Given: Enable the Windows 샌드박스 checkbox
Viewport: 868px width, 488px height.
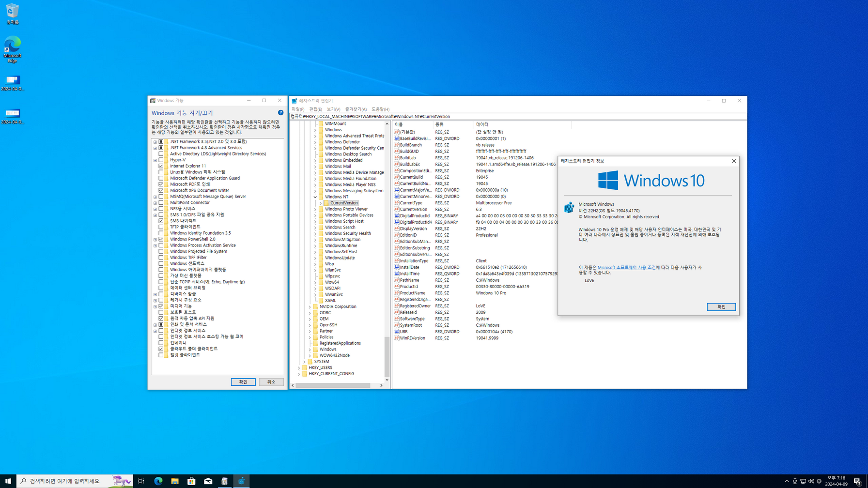Looking at the screenshot, I should click(x=161, y=263).
